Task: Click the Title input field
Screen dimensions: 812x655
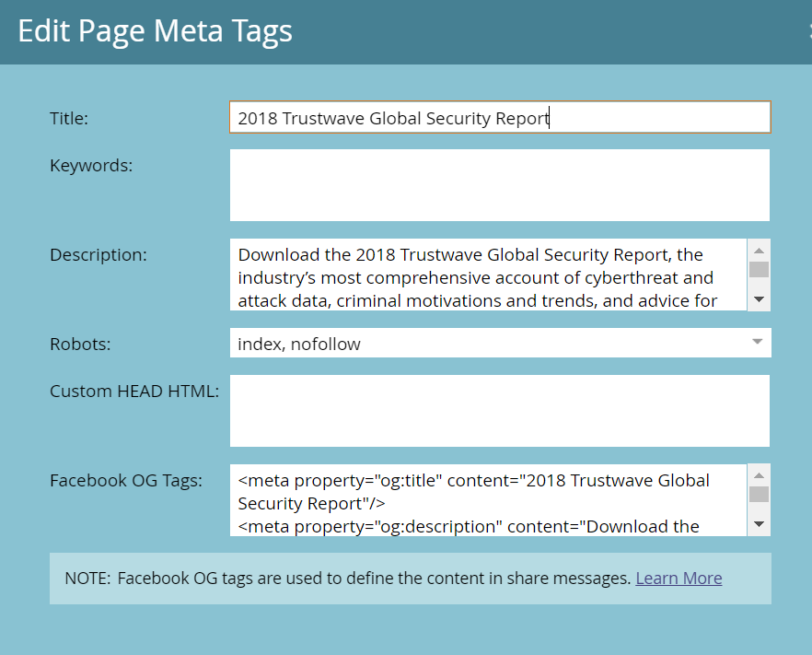Action: point(499,118)
